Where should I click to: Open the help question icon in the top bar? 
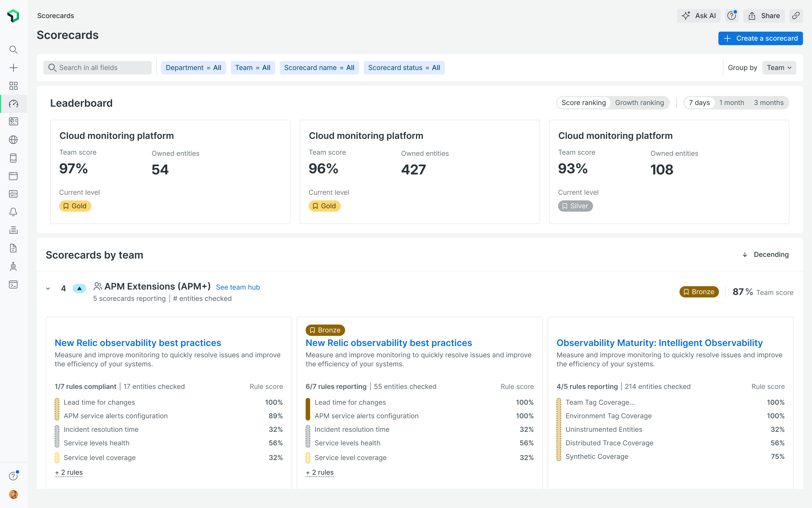click(x=731, y=16)
